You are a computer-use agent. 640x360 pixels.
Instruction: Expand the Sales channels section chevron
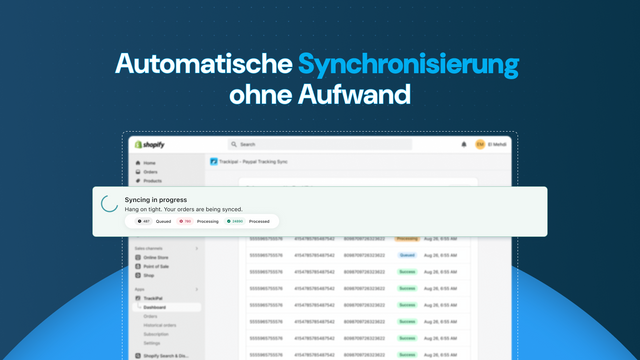click(197, 249)
